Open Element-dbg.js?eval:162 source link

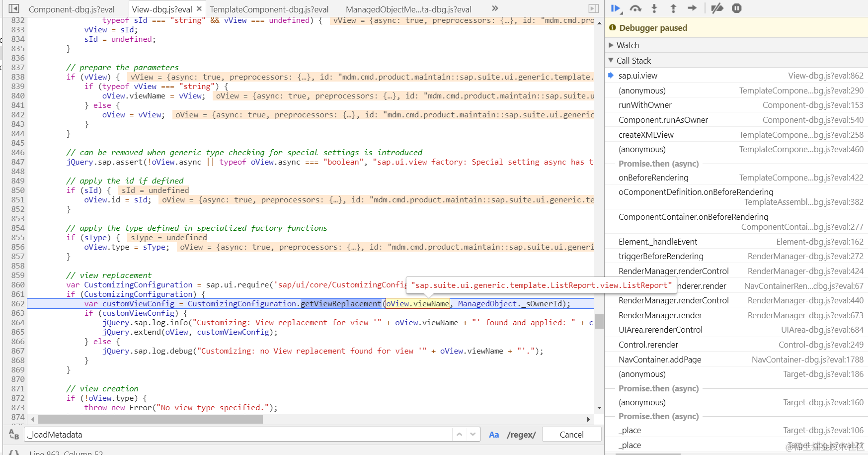tap(820, 242)
